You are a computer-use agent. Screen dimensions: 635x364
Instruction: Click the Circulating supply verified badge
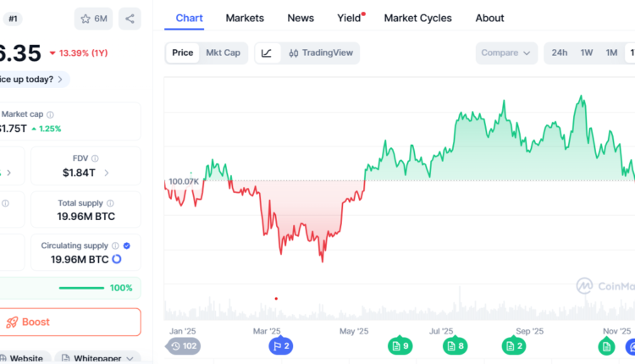[x=126, y=245]
